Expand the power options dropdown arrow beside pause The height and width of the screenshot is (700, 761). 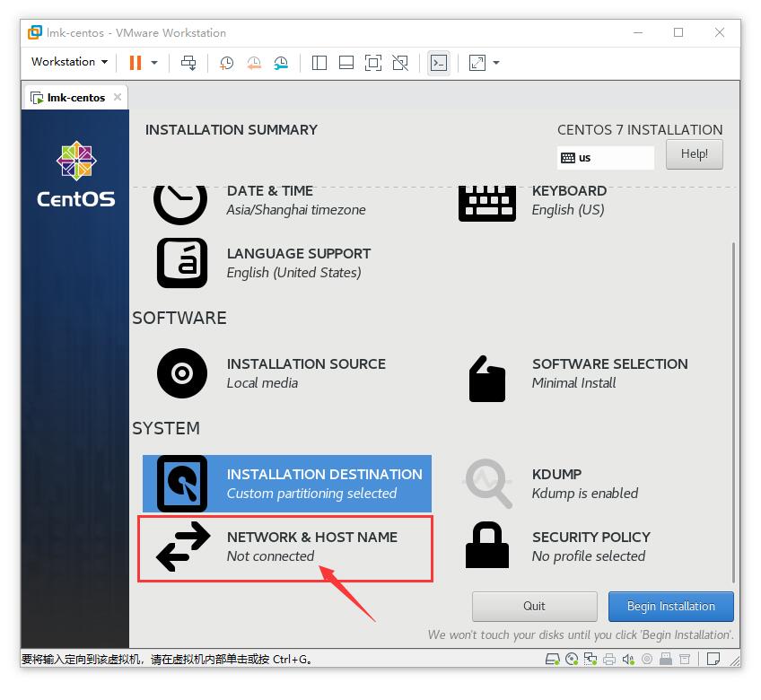click(154, 62)
